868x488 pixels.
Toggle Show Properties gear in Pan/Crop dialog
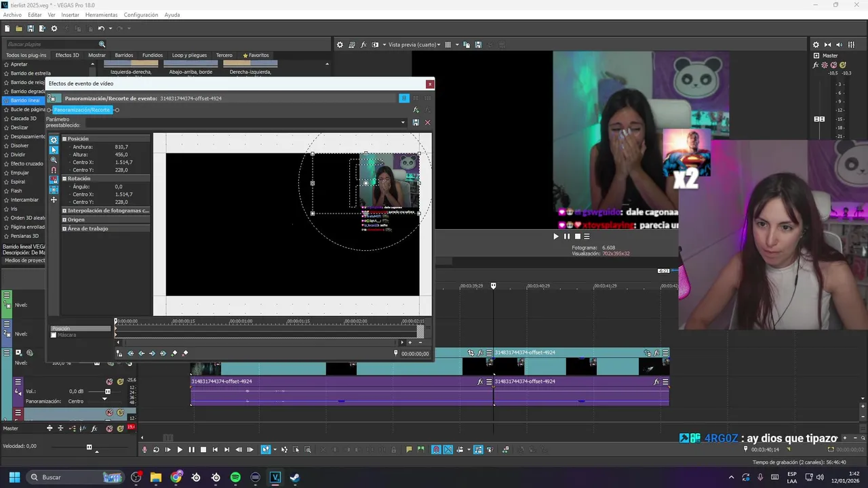tap(54, 140)
